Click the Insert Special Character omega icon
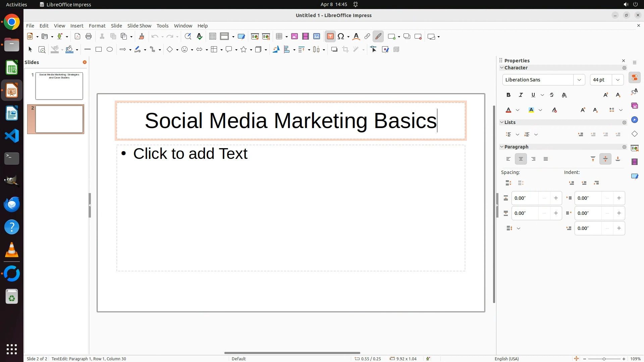The height and width of the screenshot is (362, 644). coord(341,37)
